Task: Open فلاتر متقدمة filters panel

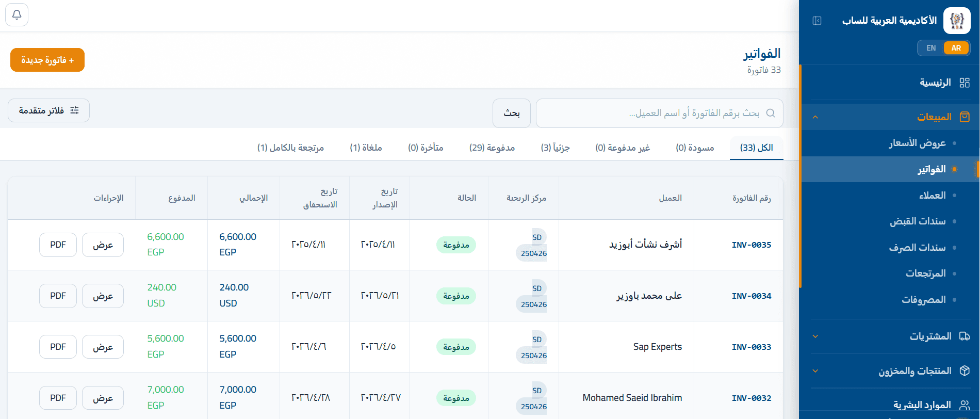Action: point(49,110)
